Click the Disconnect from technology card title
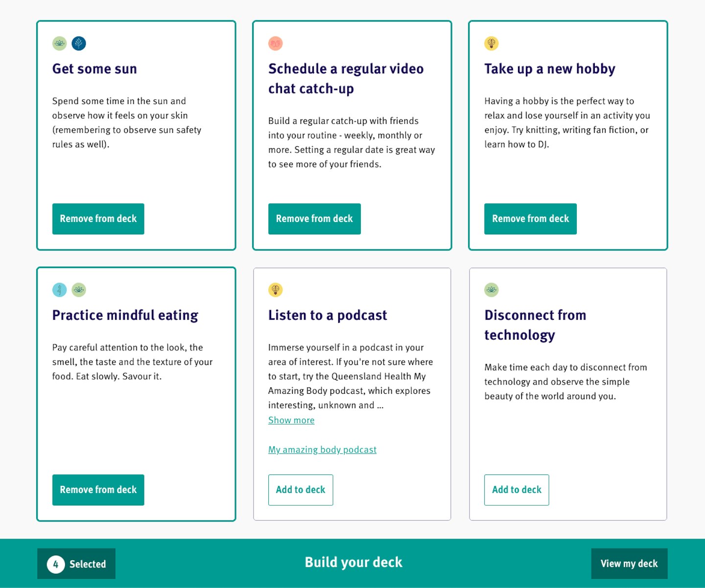This screenshot has height=588, width=705. coord(535,325)
